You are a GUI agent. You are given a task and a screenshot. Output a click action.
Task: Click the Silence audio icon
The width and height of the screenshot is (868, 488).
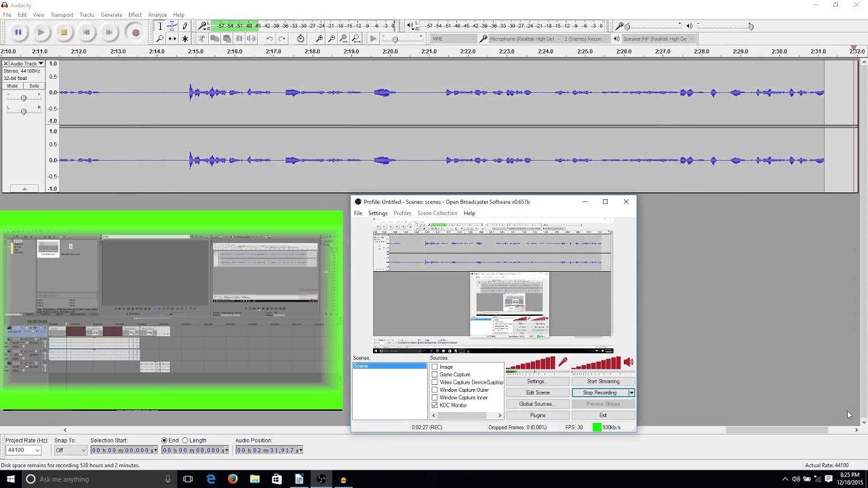pos(252,39)
